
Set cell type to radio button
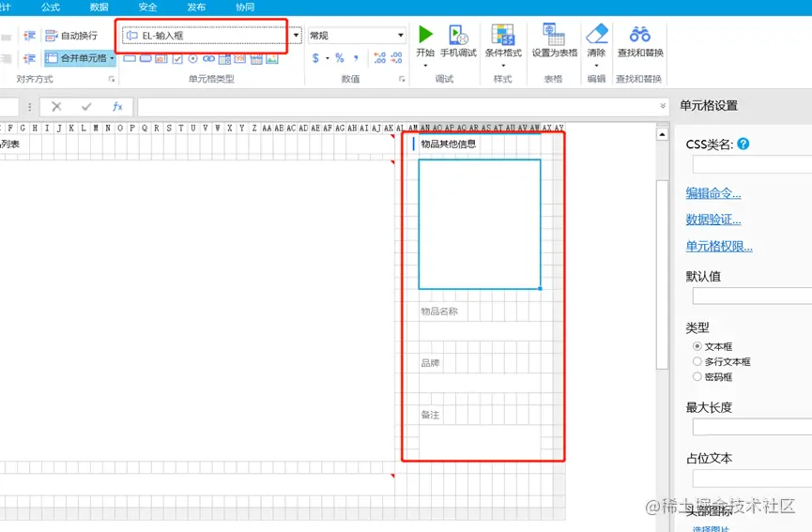pos(192,58)
